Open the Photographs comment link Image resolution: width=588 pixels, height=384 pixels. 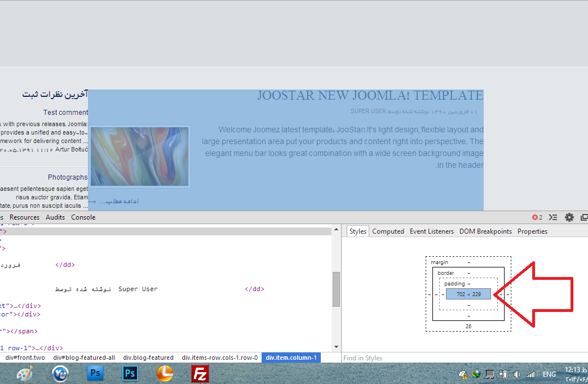(68, 177)
